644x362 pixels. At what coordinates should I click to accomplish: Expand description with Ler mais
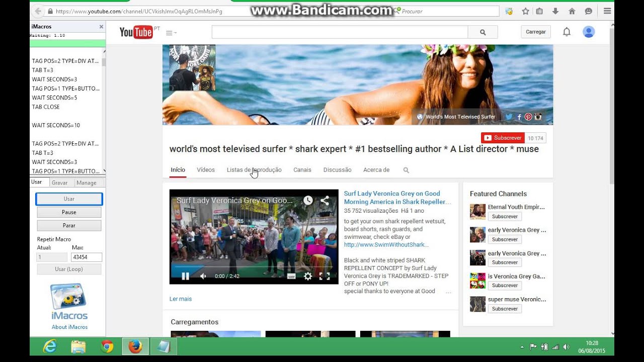(x=181, y=299)
